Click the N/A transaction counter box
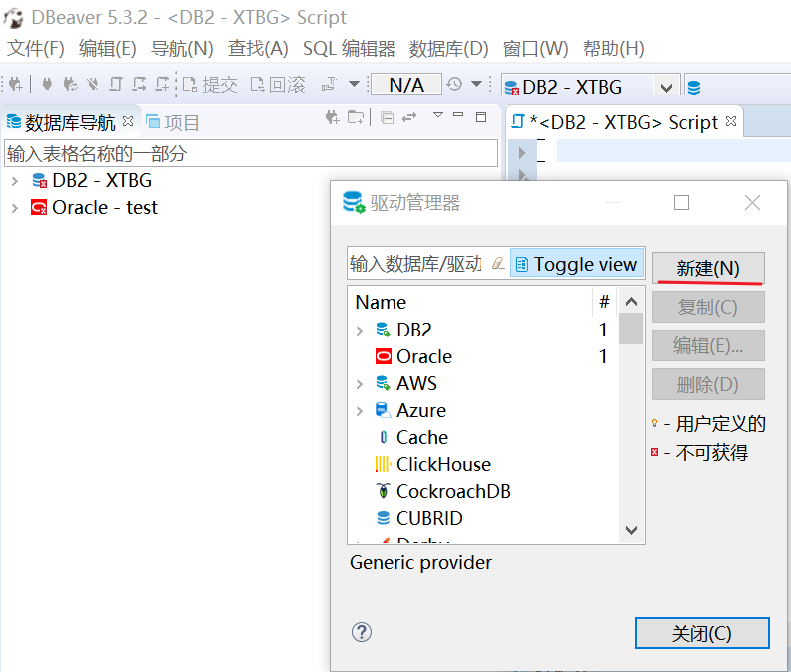The width and height of the screenshot is (791, 672). pyautogui.click(x=406, y=85)
